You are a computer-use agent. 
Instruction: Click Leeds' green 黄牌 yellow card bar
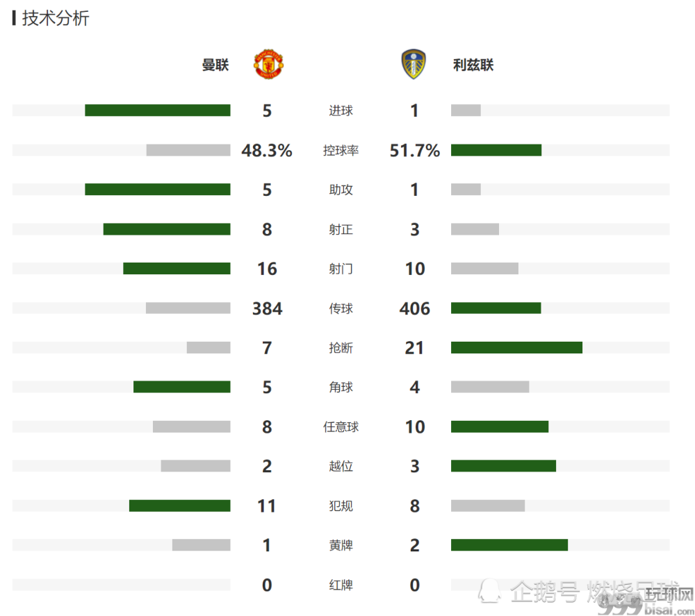(x=509, y=545)
